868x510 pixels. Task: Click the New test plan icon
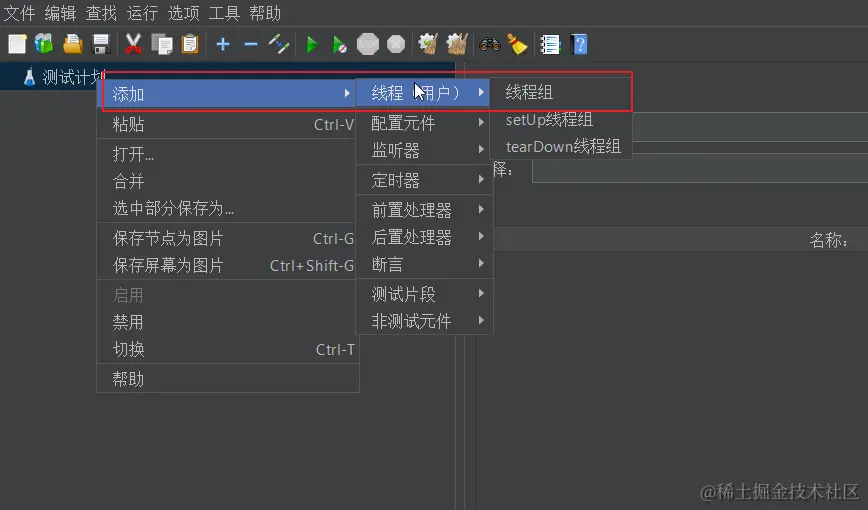coord(17,44)
